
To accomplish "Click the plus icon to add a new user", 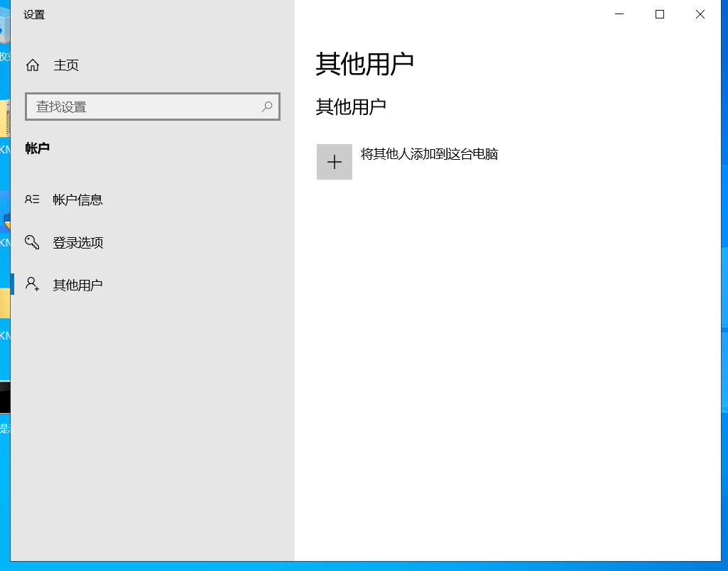I will point(334,161).
